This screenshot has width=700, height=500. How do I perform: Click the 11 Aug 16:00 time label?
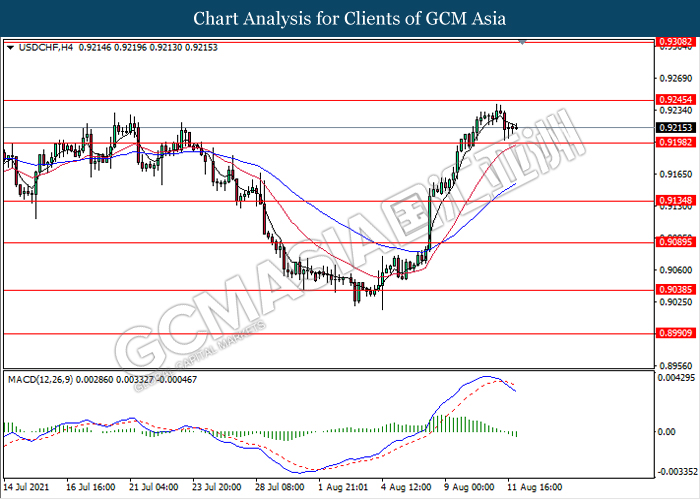(534, 487)
